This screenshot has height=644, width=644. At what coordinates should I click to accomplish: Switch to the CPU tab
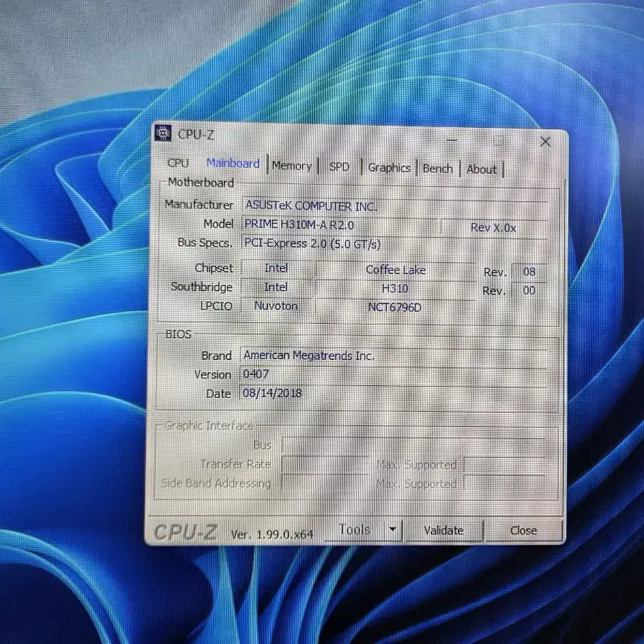[177, 164]
